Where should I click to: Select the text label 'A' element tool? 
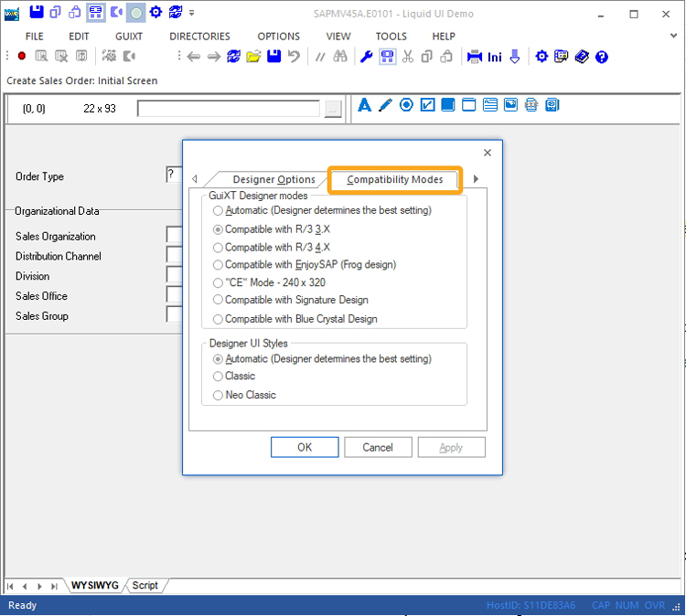364,105
